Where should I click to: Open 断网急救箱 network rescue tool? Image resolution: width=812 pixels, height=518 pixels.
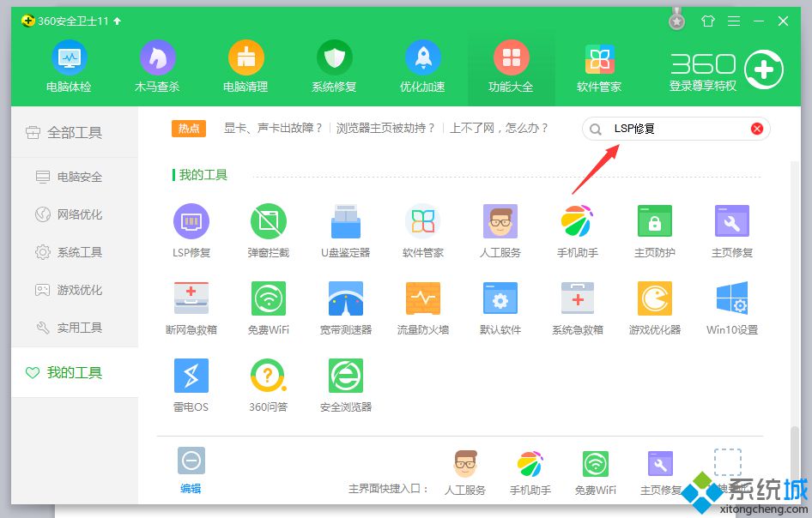point(191,298)
